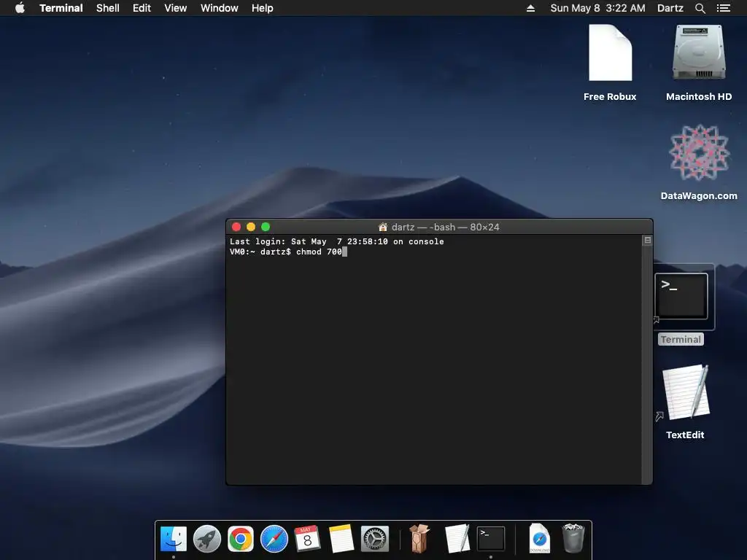Click the chmod 700 command line
Viewport: 747px width, 560px height.
288,252
